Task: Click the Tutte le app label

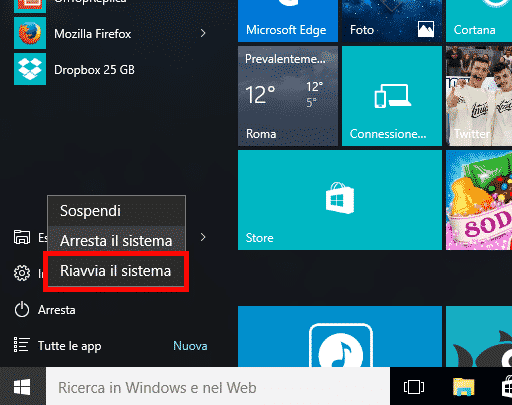Action: (x=70, y=346)
